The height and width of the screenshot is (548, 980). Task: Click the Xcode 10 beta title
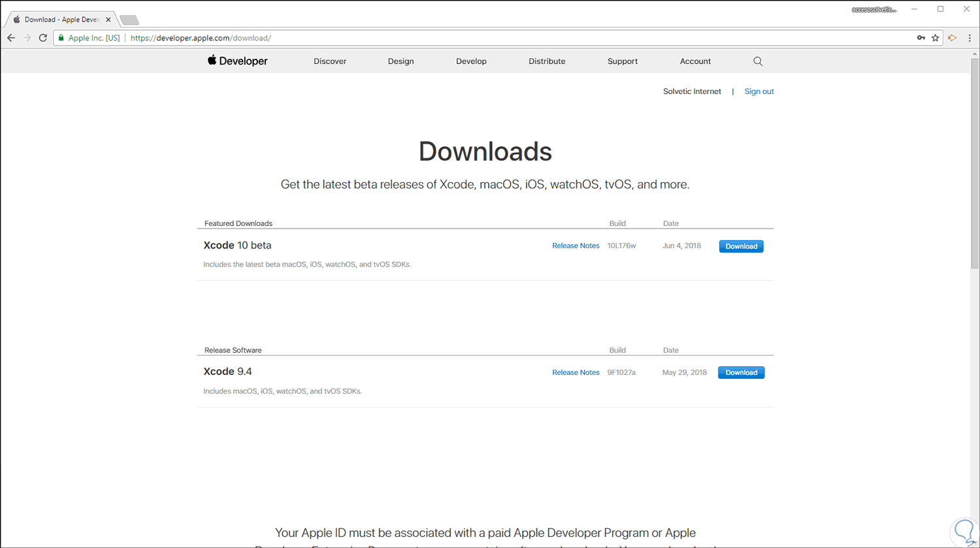point(237,246)
